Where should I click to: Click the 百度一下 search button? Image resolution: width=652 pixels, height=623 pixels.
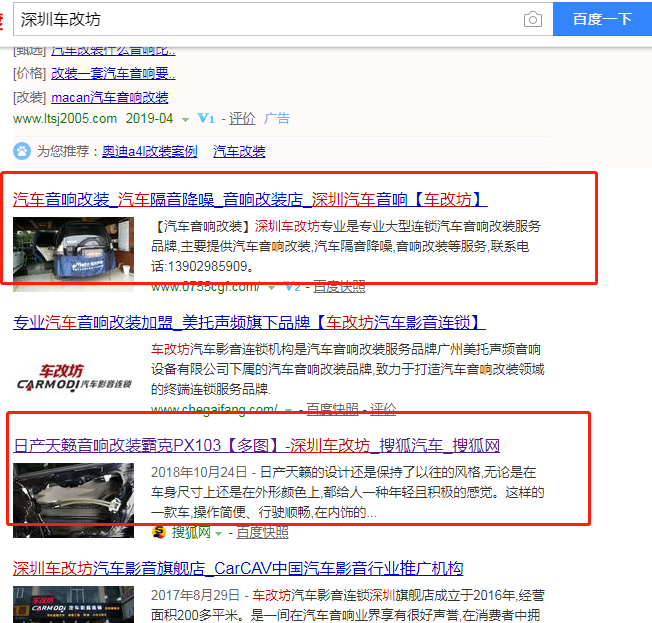click(602, 19)
